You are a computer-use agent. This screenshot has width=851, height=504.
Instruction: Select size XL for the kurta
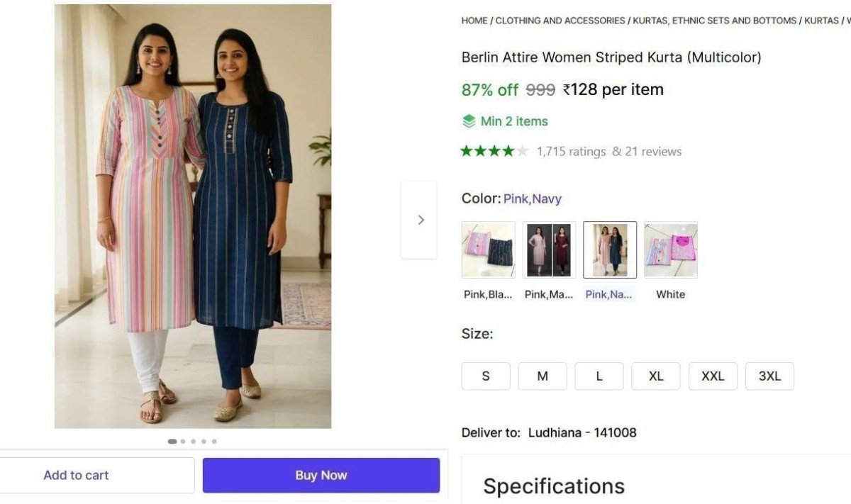[x=656, y=376]
